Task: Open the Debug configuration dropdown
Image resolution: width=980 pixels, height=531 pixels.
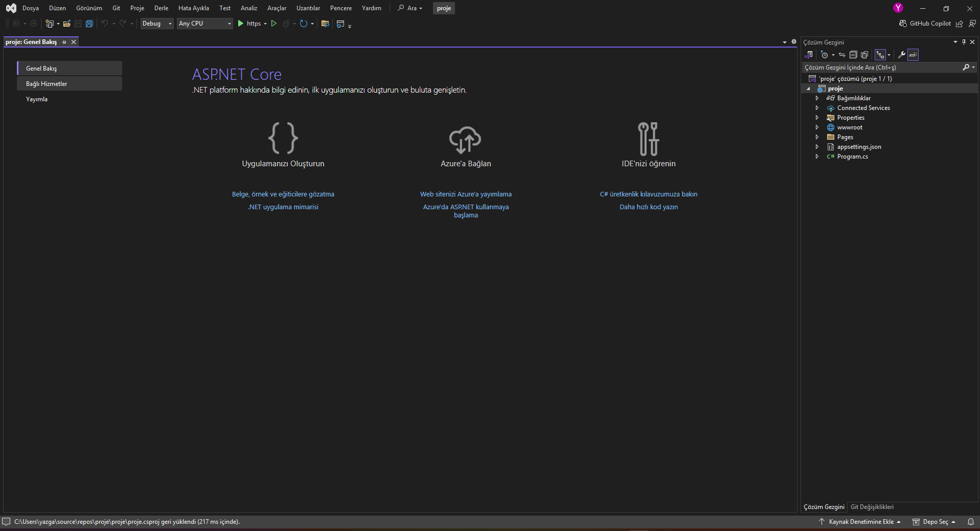Action: point(157,24)
